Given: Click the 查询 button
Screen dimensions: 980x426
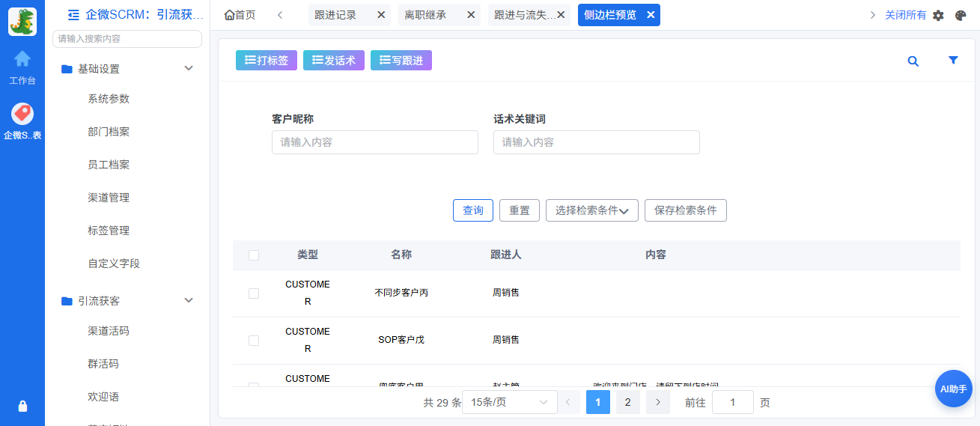Looking at the screenshot, I should point(473,210).
